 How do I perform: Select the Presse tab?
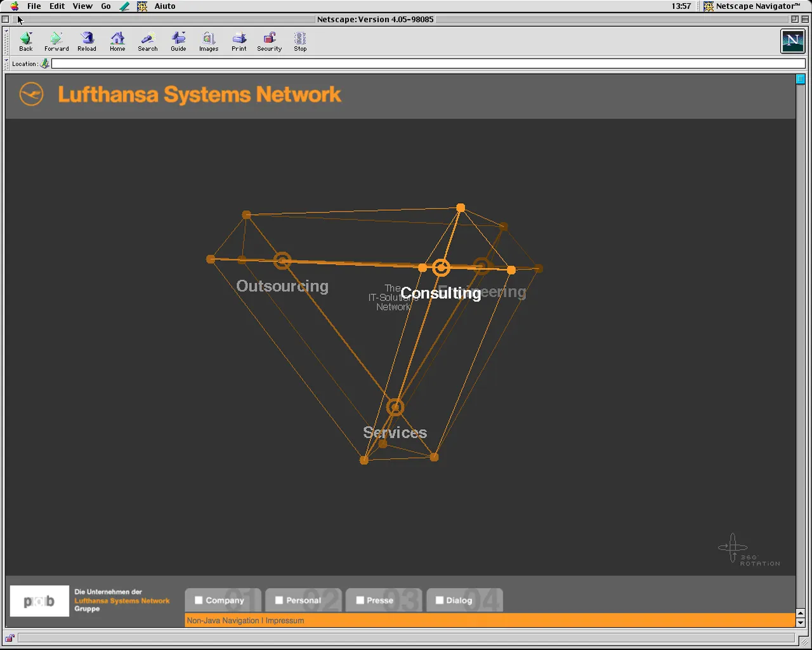tap(384, 600)
